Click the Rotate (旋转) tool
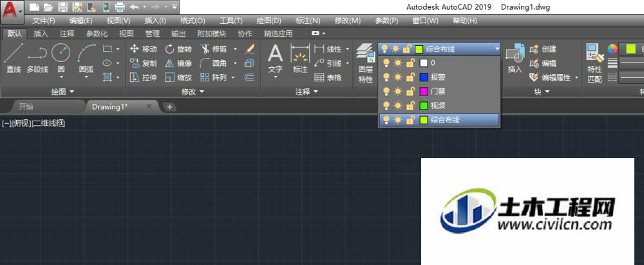This screenshot has width=644, height=265. point(178,50)
